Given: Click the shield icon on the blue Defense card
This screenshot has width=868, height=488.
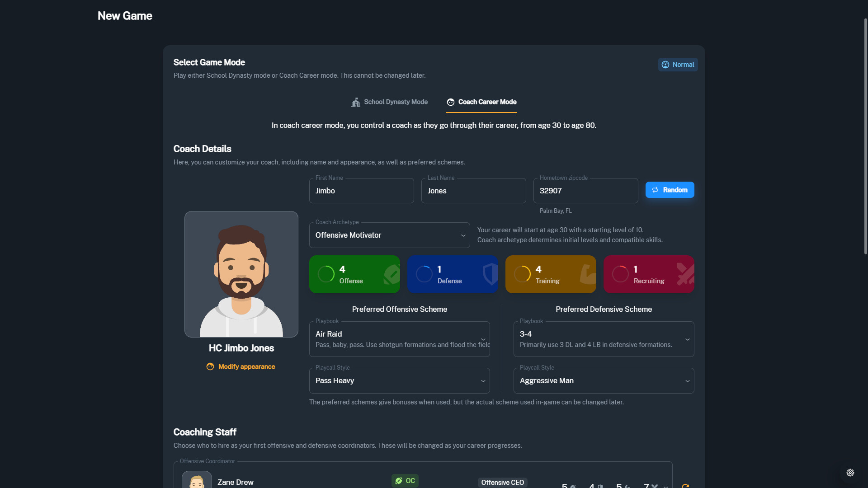Looking at the screenshot, I should tap(490, 274).
